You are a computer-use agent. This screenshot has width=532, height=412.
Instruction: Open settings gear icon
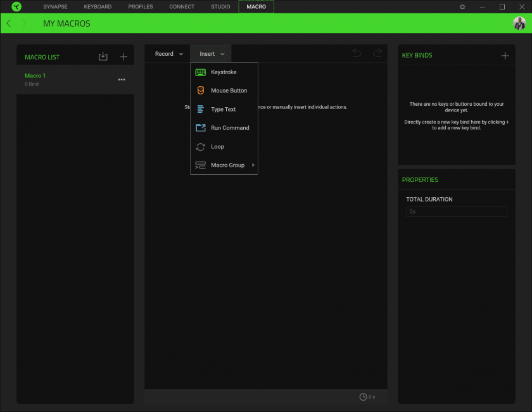(462, 7)
